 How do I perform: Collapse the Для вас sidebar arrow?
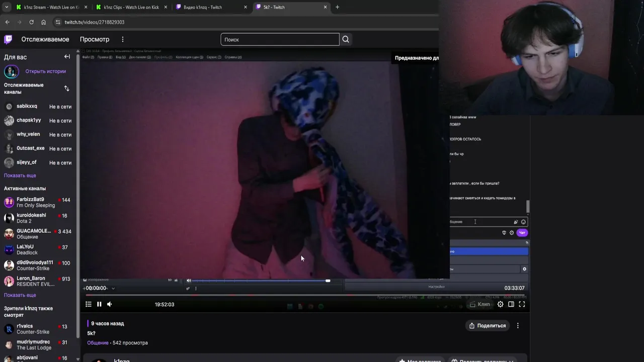click(x=67, y=57)
